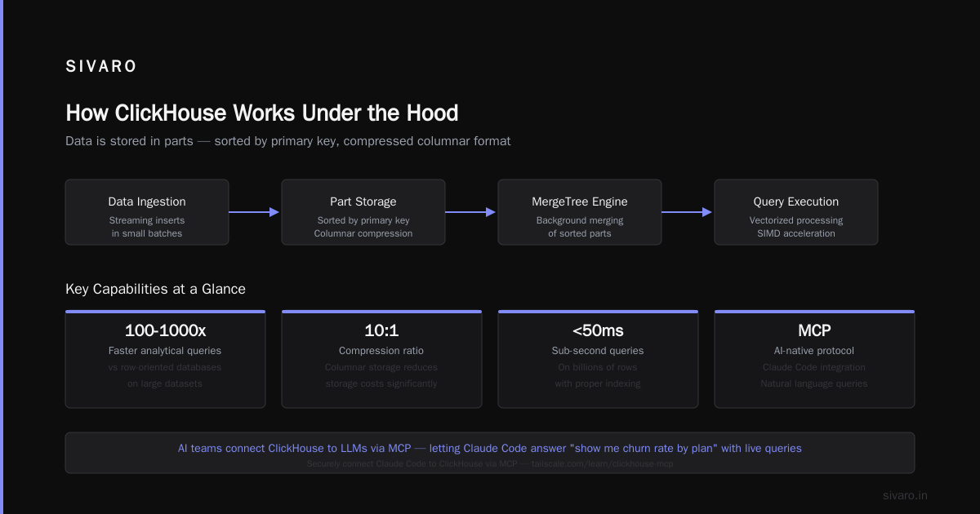This screenshot has height=514, width=980.
Task: Select the MergeTree Engine step box
Action: [x=580, y=212]
